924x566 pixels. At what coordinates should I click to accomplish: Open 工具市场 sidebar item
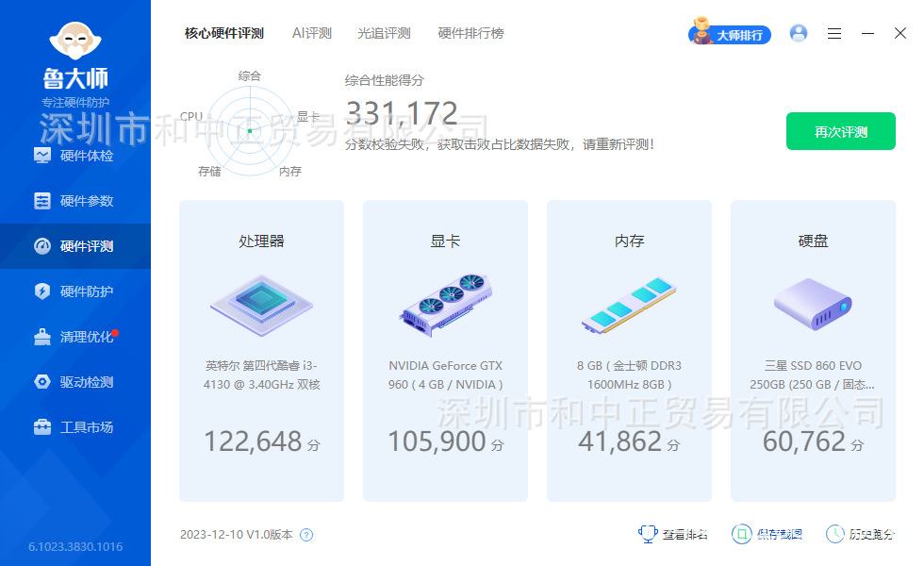pos(75,427)
